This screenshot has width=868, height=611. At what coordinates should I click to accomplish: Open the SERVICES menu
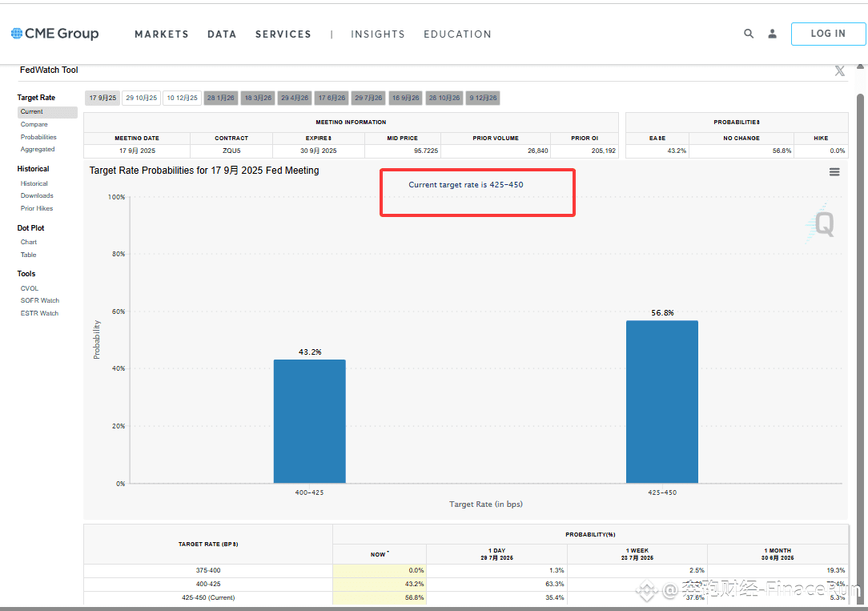(283, 34)
